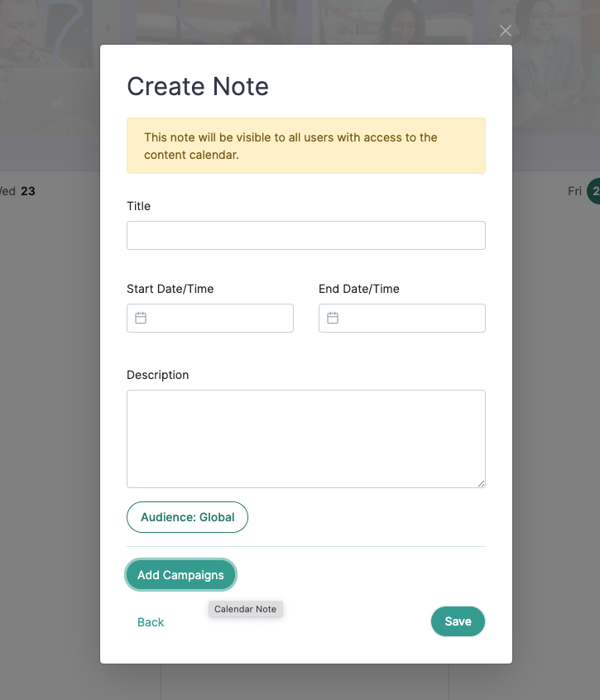Screen dimensions: 600x700
Task: Focus the Title text field
Action: pos(306,235)
